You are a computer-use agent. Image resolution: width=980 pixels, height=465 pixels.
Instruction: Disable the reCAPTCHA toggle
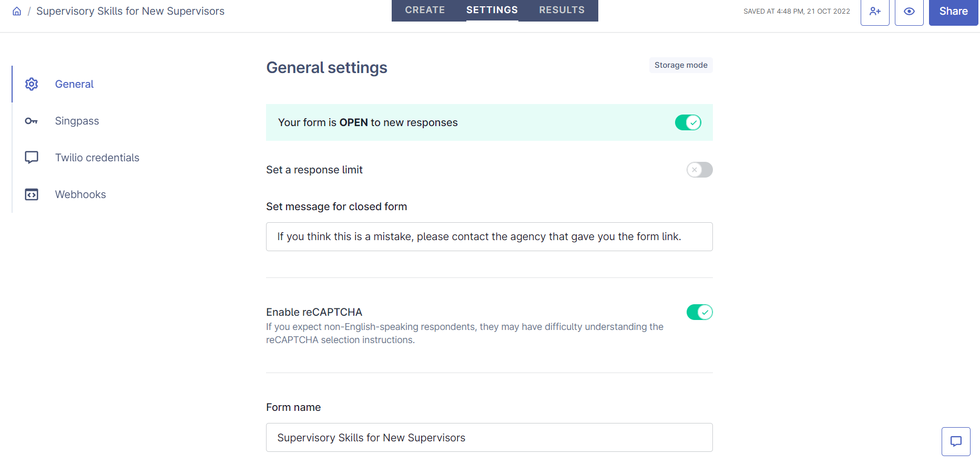699,312
